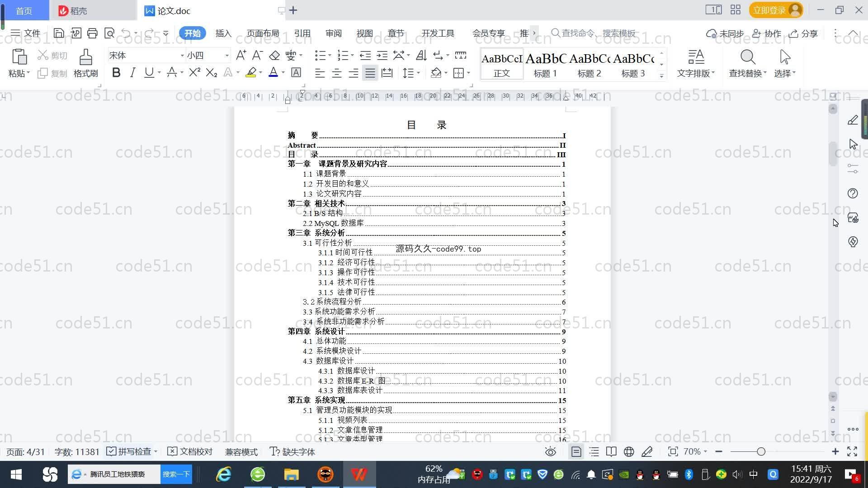868x488 pixels.
Task: Open the Page Layout tab
Action: pos(263,33)
